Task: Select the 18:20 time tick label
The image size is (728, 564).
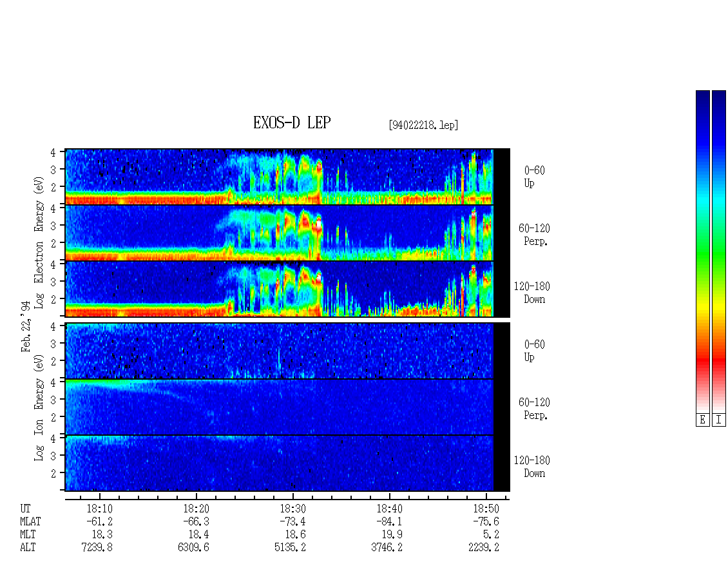Action: click(x=196, y=509)
